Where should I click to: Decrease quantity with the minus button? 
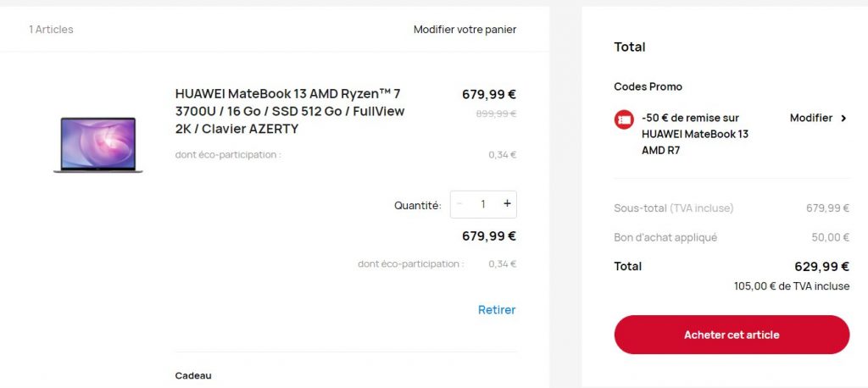coord(459,204)
